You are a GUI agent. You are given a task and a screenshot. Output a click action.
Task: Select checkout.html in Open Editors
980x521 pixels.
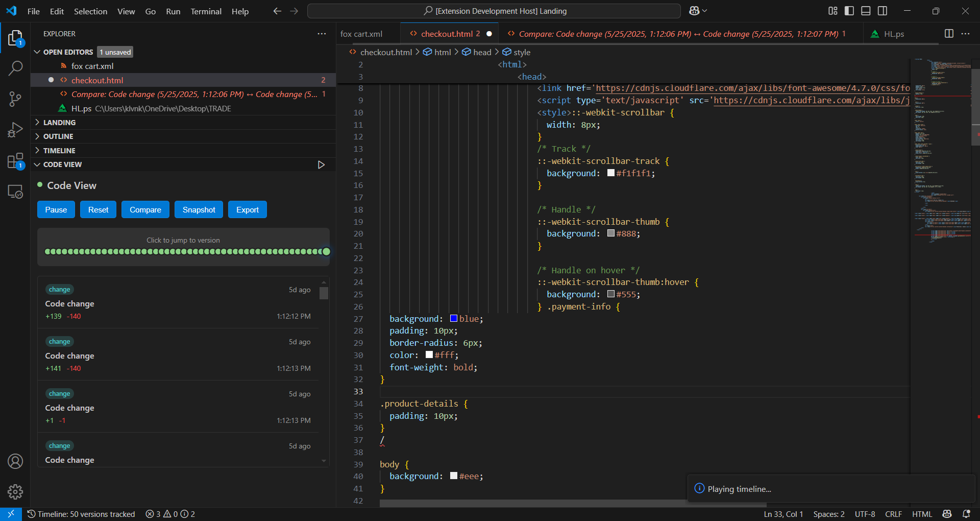point(183,80)
